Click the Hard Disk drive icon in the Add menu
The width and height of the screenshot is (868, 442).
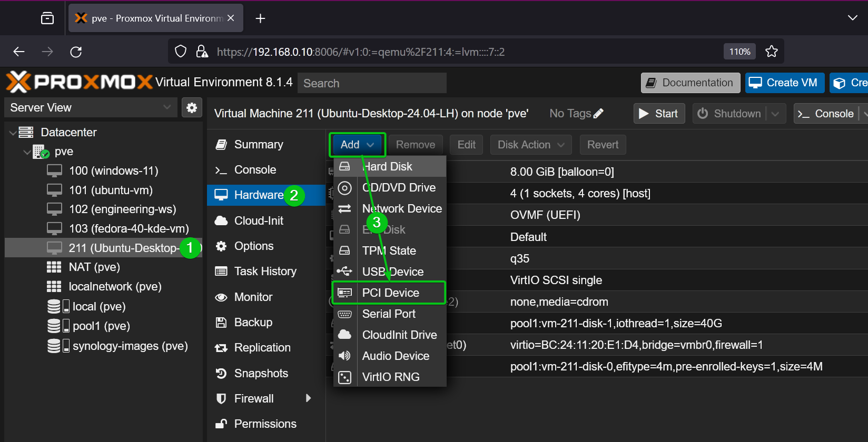(x=344, y=166)
